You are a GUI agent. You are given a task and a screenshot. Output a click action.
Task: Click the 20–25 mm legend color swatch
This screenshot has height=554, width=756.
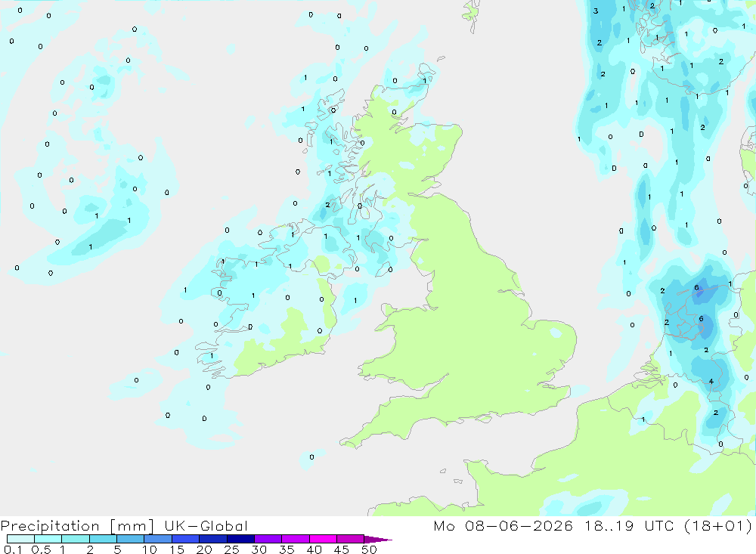pos(212,539)
